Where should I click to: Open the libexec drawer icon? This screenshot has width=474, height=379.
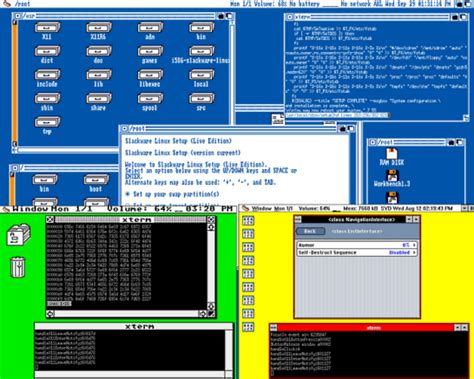pyautogui.click(x=150, y=75)
